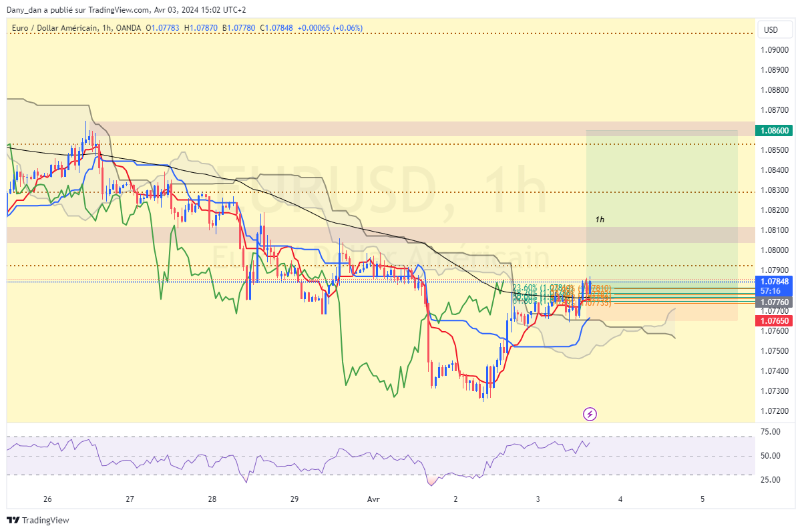The width and height of the screenshot is (802, 532).
Task: Click the 1.09000 level on price axis
Action: (x=773, y=50)
